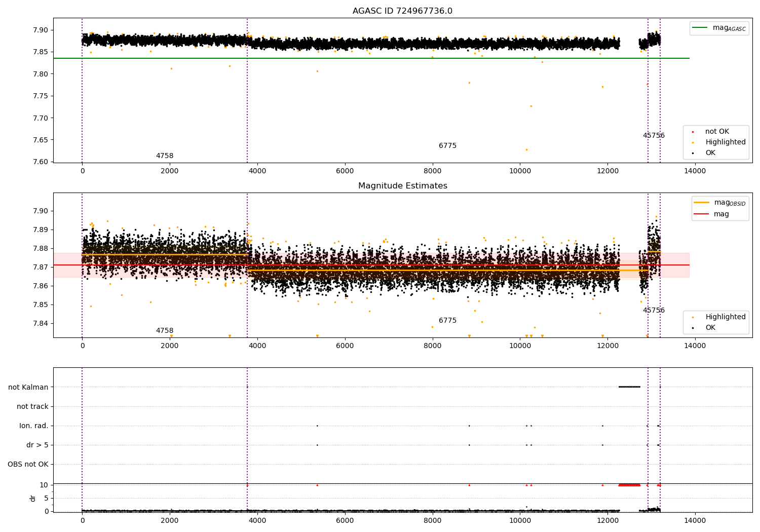Click the 'dr' y-axis label
Screen dimensions: 760x532
pyautogui.click(x=33, y=498)
